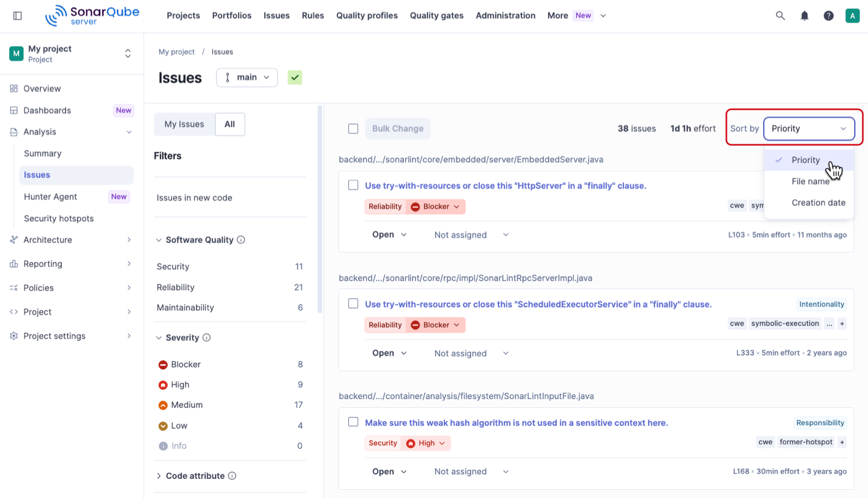Image resolution: width=868 pixels, height=498 pixels.
Task: Switch to All issues toggle
Action: tap(230, 124)
